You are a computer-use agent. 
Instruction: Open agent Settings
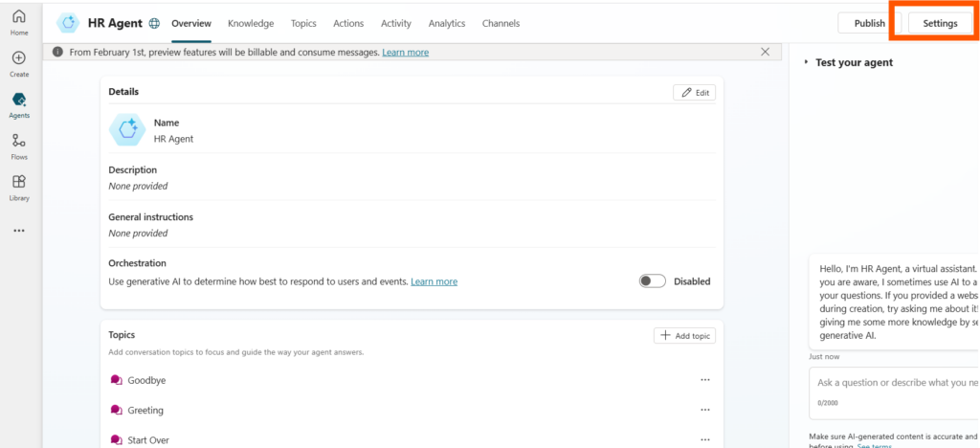tap(940, 23)
